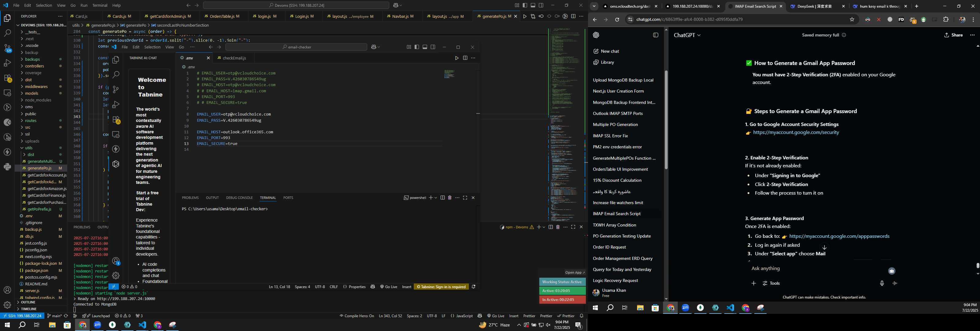This screenshot has height=331, width=980.
Task: Expand the controllers folder in Explorer
Action: click(x=41, y=66)
